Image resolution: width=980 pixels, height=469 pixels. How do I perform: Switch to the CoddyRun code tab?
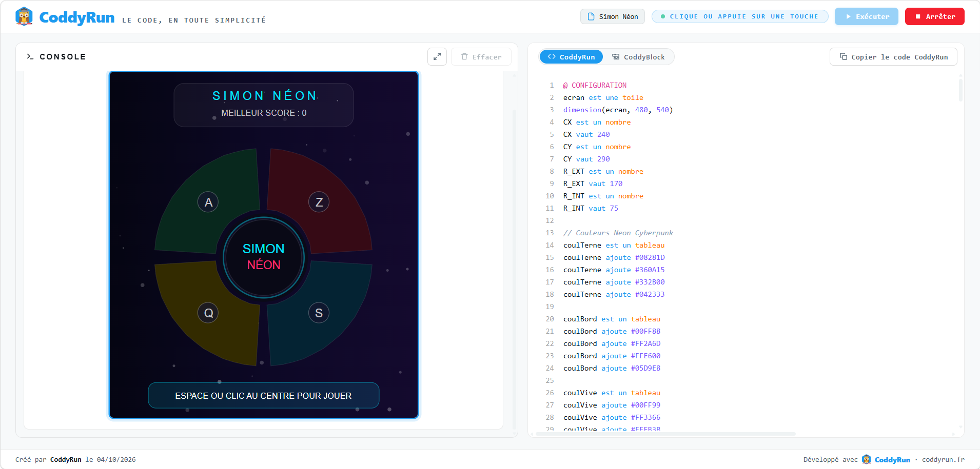click(x=571, y=57)
